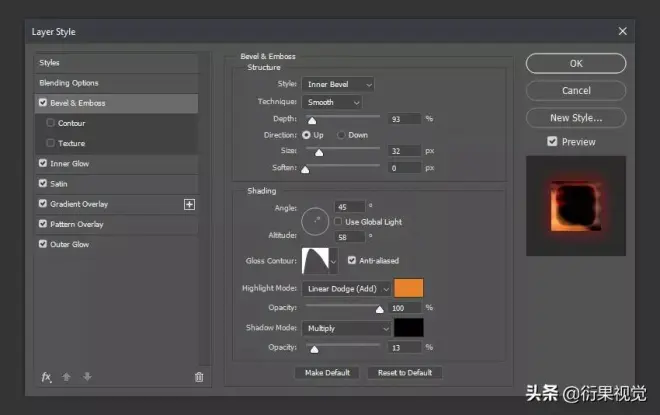Uncheck the Bevel & Emboss checkbox
Viewport: 660px width, 415px height.
tap(43, 103)
